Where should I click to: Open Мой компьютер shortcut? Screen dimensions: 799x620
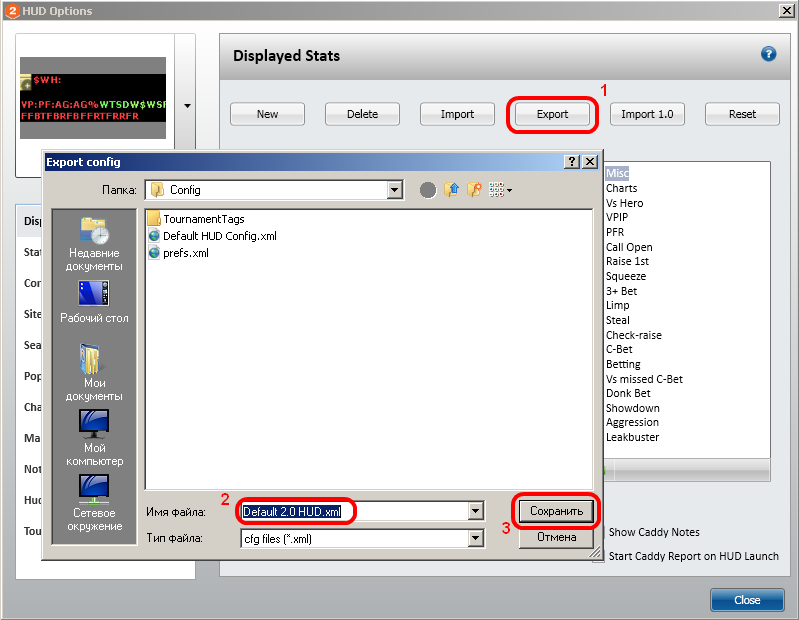tap(94, 438)
